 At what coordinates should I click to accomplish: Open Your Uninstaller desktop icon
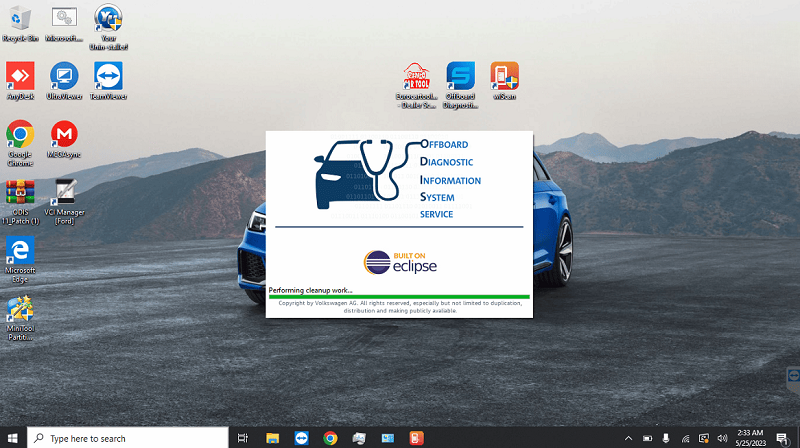[x=108, y=28]
